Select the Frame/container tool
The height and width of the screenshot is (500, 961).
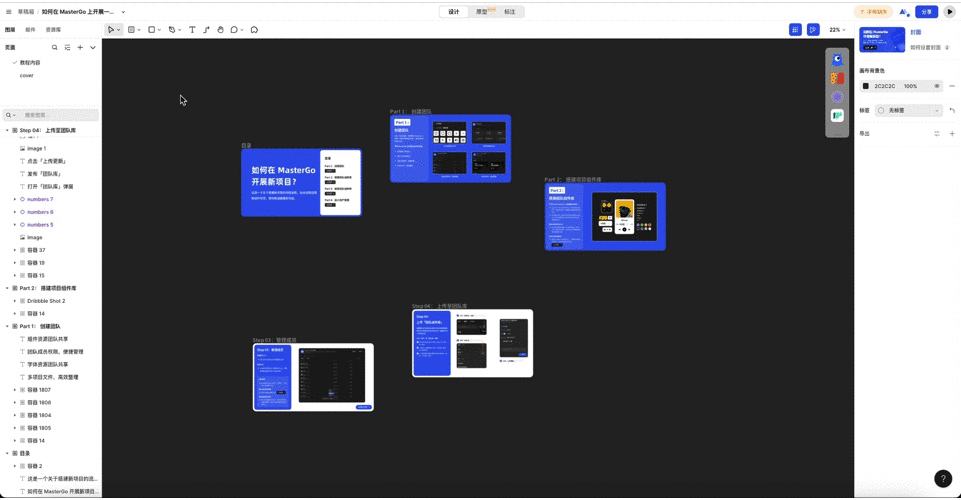tap(131, 29)
